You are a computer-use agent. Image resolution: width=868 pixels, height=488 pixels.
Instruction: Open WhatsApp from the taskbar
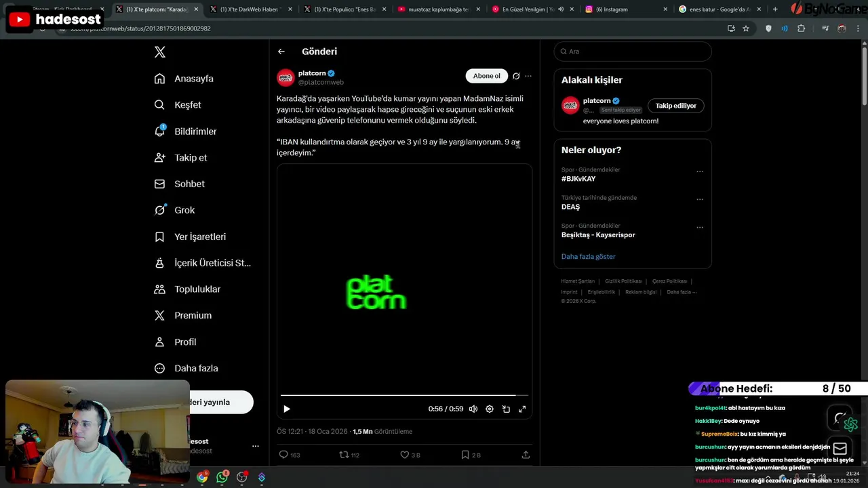coord(222,477)
